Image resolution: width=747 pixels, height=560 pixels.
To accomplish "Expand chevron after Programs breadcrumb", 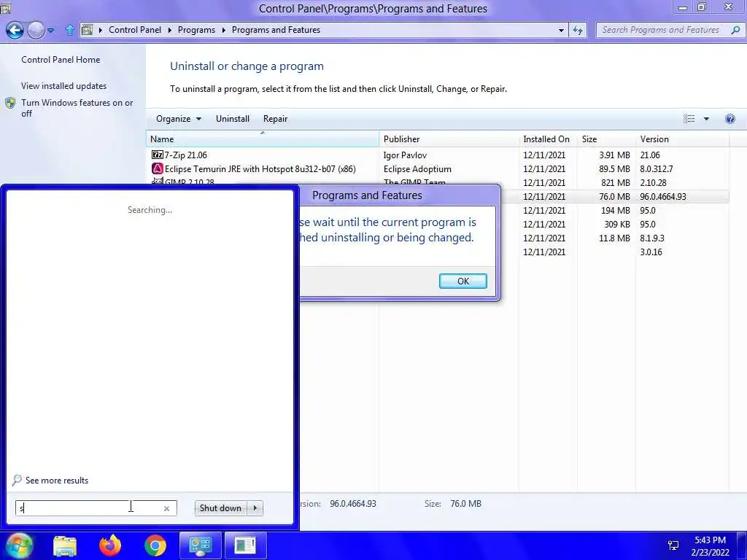I will pyautogui.click(x=223, y=30).
